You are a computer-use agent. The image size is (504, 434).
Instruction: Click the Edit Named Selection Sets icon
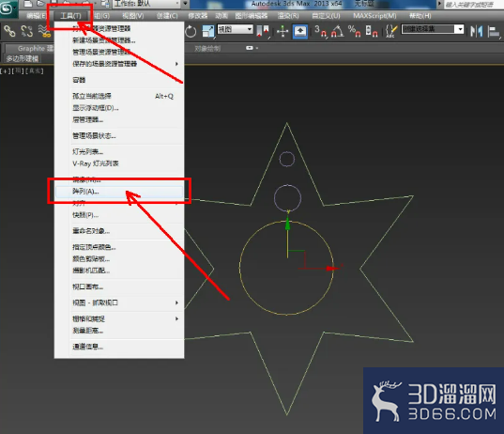390,32
